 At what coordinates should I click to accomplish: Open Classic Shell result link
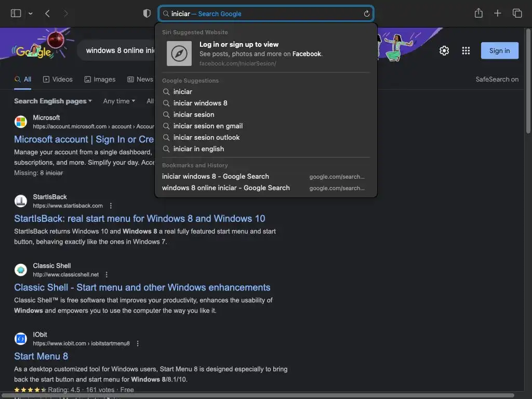click(142, 287)
